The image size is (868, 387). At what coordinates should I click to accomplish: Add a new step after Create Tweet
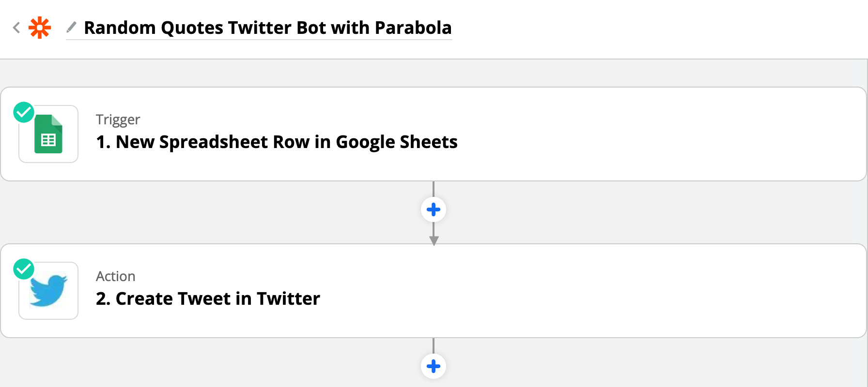pos(434,366)
